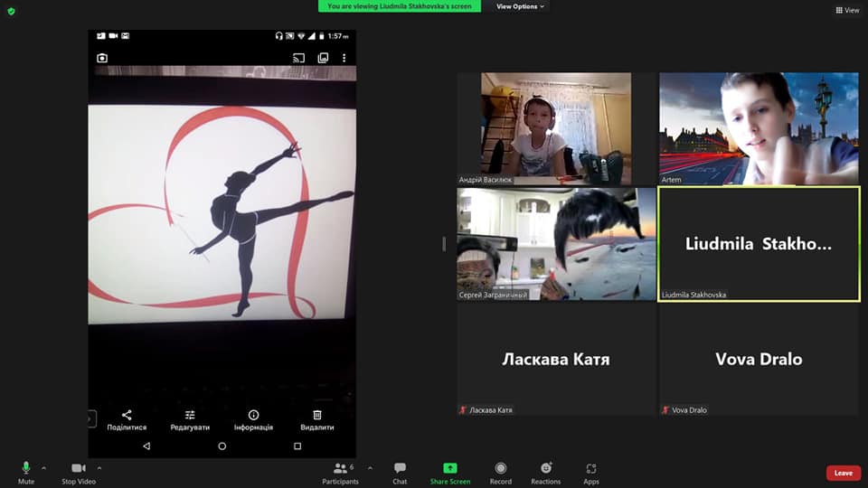Select Liudmila Stakhovska participant tile
Image resolution: width=868 pixels, height=488 pixels.
759,244
